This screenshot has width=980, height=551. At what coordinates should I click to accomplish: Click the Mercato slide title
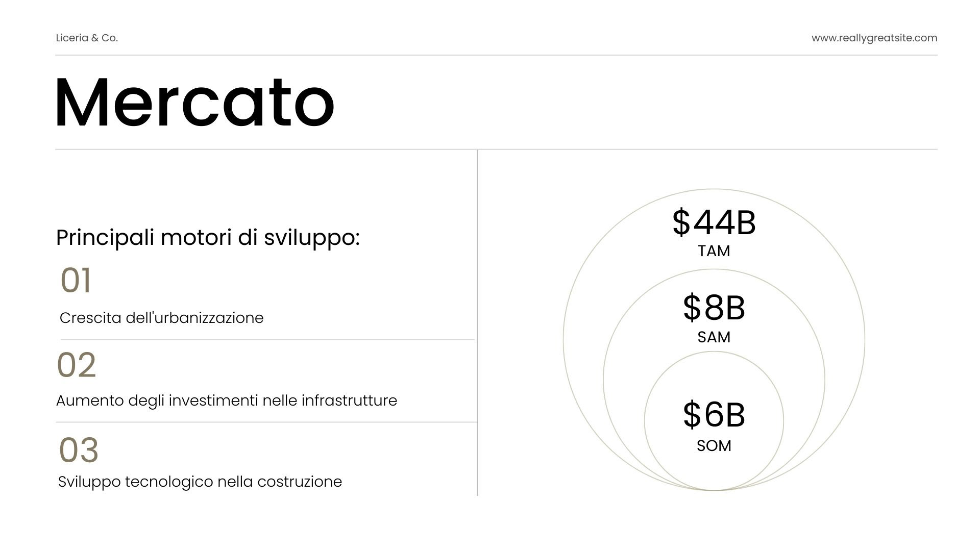pyautogui.click(x=194, y=102)
